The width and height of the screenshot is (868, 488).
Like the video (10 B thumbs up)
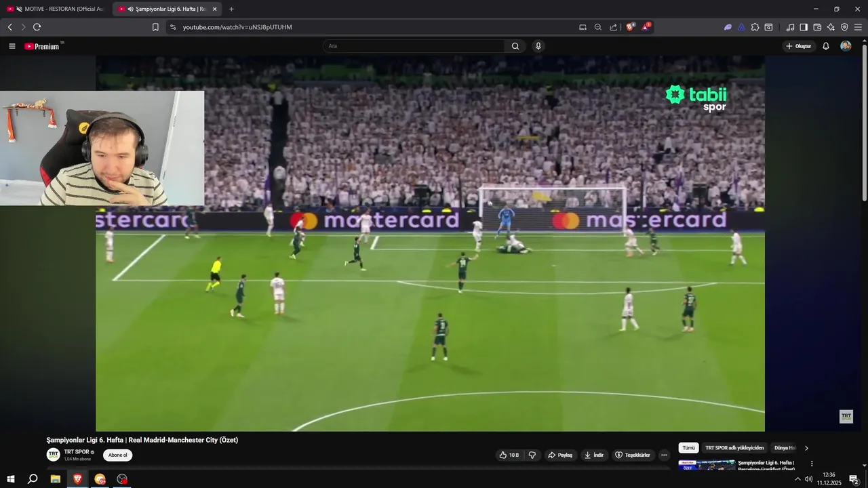(509, 455)
